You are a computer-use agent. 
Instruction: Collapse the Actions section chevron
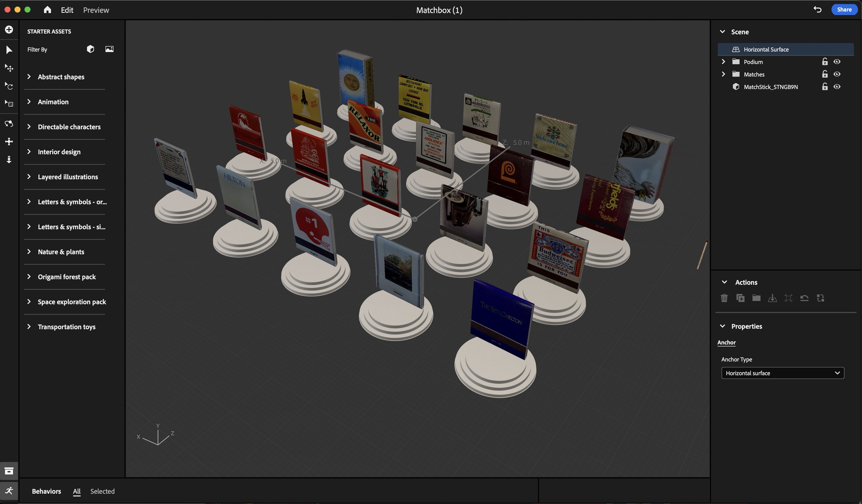click(724, 282)
